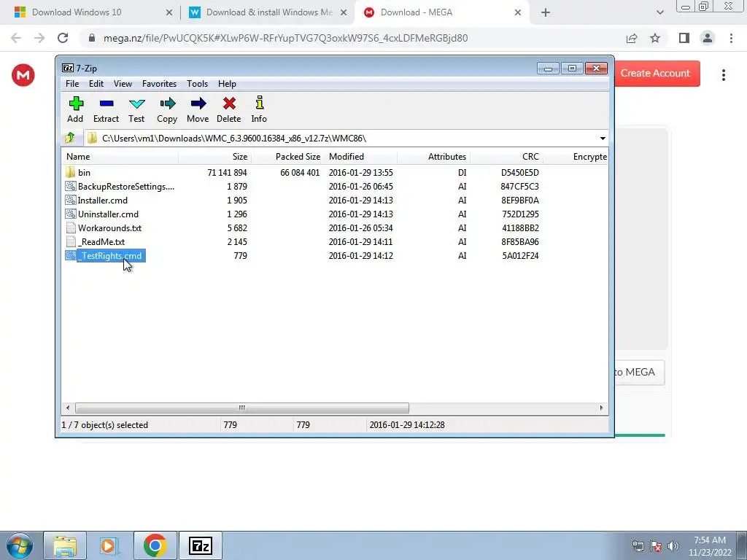Screen dimensions: 747x560
Task: Sort by the Modified column header
Action: pos(360,157)
